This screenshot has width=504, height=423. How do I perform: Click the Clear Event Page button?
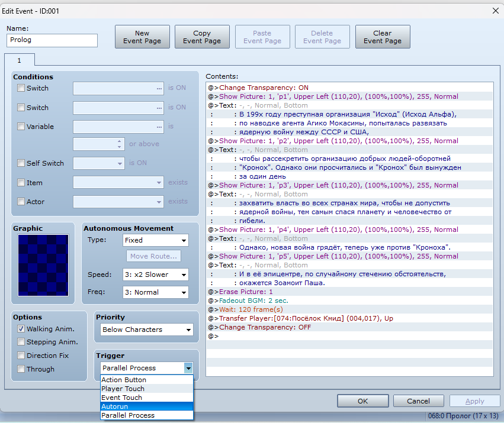click(383, 37)
